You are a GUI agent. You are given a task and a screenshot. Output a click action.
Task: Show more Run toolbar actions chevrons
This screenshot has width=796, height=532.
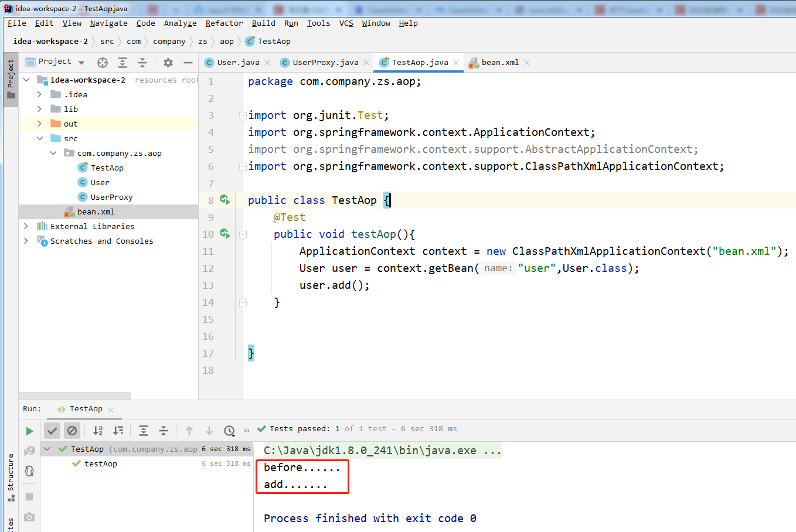247,431
